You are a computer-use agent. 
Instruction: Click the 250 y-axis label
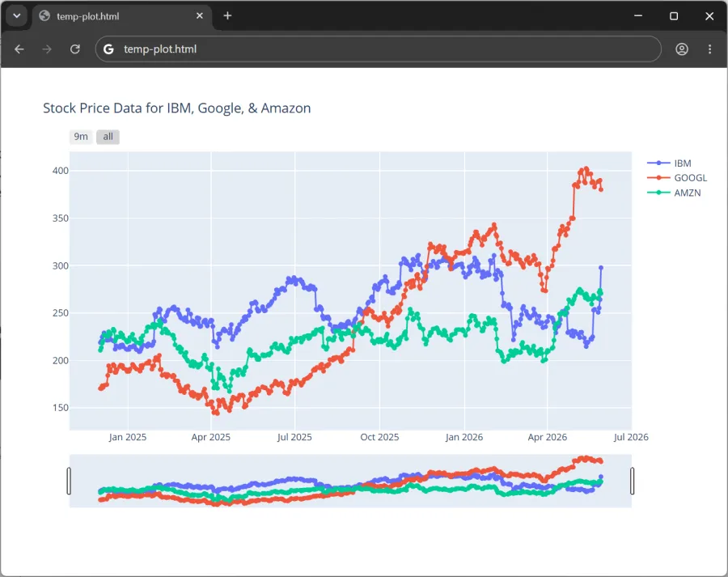[x=61, y=313]
